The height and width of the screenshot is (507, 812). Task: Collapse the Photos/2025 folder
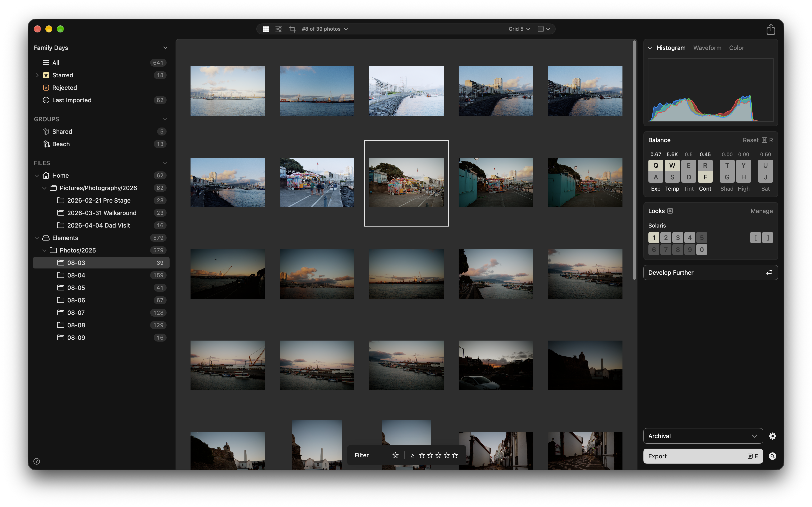44,251
